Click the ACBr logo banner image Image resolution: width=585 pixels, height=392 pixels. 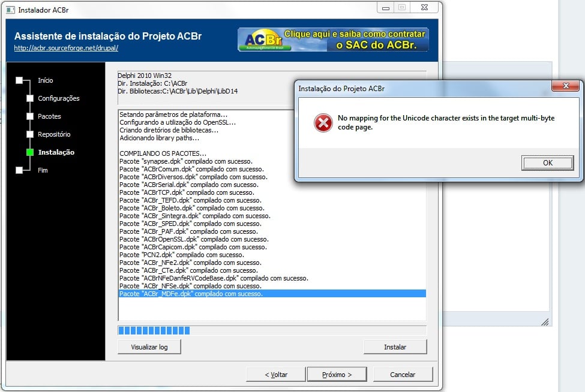click(333, 40)
